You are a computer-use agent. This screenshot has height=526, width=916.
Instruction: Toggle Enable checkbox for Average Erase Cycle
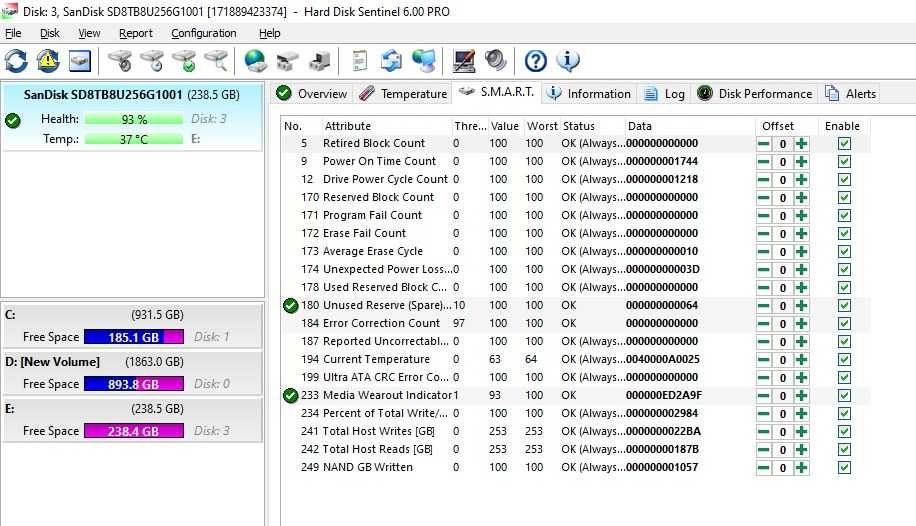coord(844,252)
